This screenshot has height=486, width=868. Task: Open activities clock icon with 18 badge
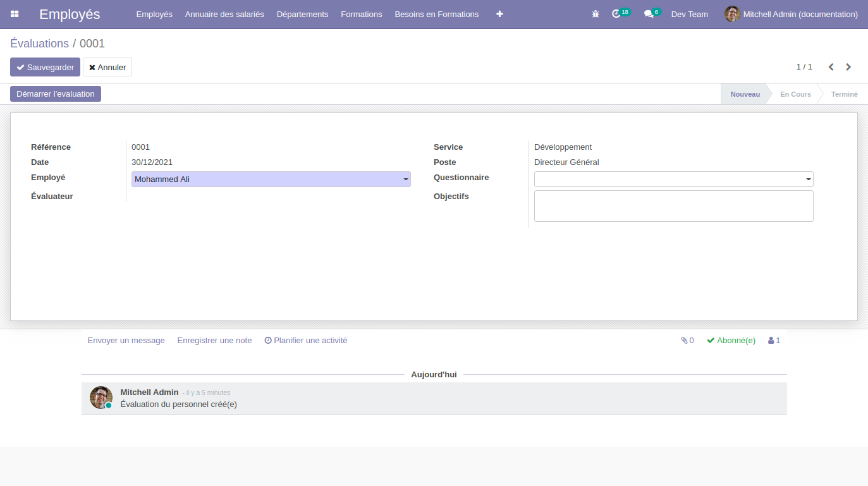617,14
